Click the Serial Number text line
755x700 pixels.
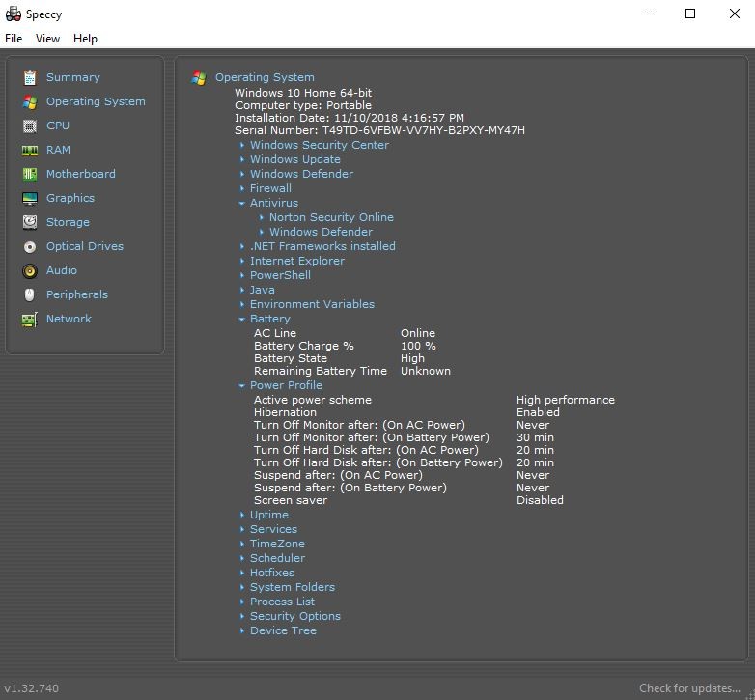point(379,130)
